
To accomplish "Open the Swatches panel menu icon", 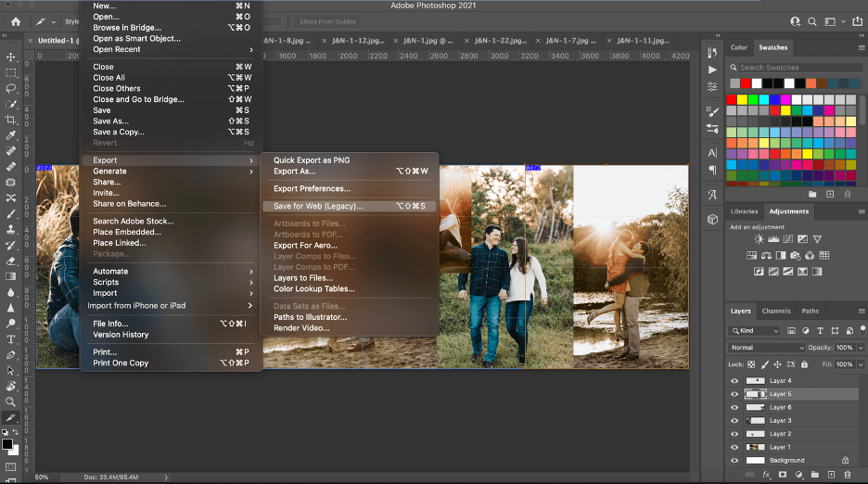I will 862,47.
